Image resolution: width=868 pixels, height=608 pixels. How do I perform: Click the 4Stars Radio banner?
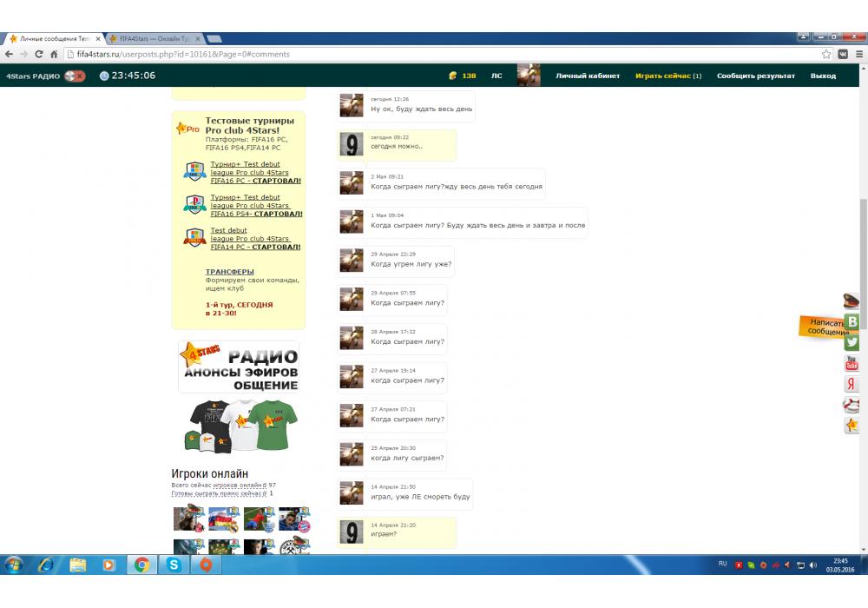(239, 367)
